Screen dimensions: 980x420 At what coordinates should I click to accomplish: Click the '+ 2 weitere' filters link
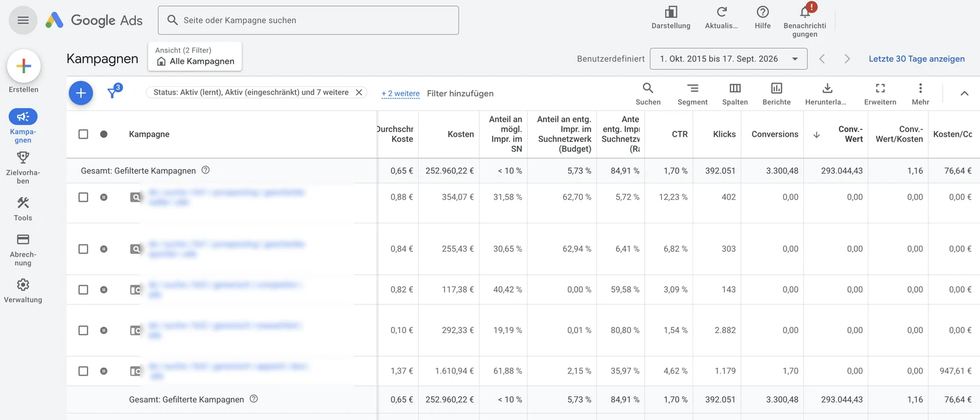point(400,93)
